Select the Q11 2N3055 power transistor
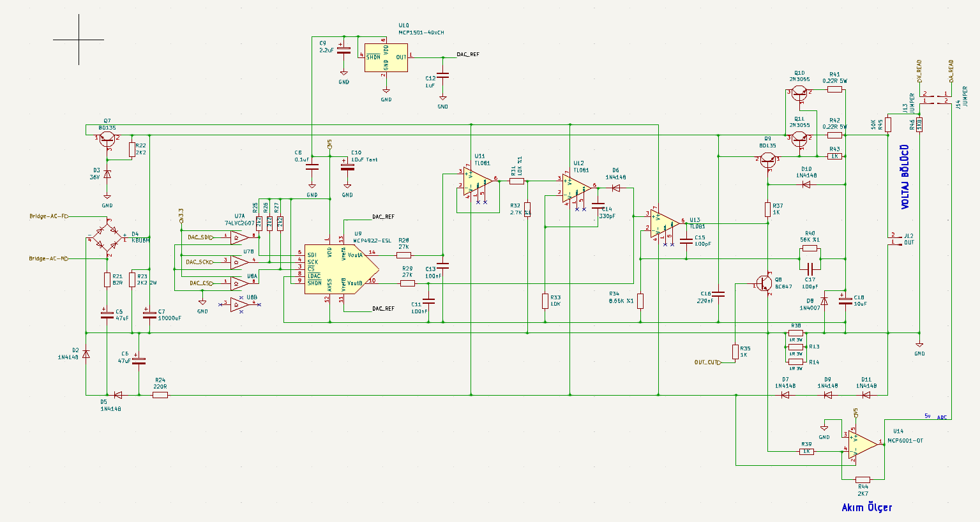The height and width of the screenshot is (522, 980). pos(799,138)
